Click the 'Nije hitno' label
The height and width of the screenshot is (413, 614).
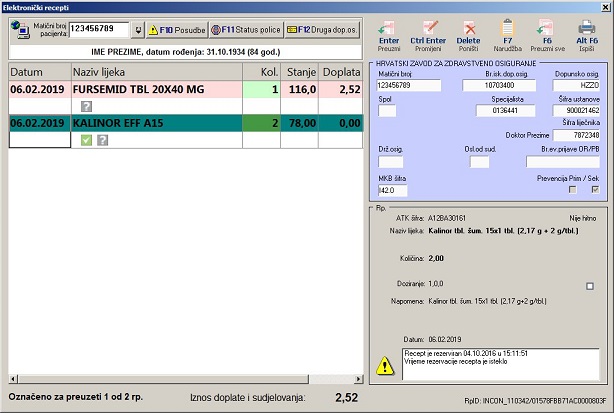click(x=582, y=218)
